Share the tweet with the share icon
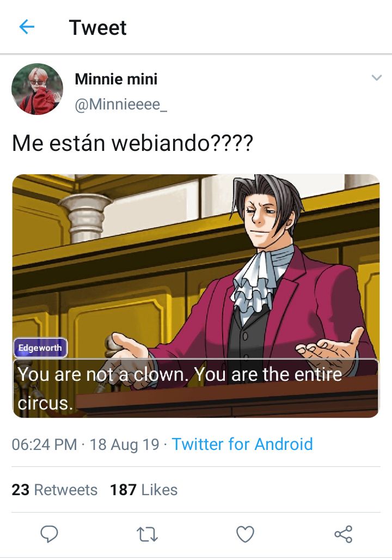392x560 pixels. click(344, 534)
